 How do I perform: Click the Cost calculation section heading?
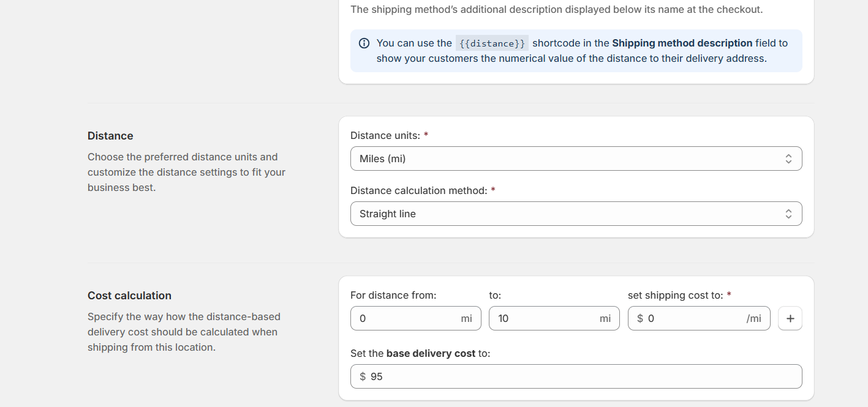(129, 295)
